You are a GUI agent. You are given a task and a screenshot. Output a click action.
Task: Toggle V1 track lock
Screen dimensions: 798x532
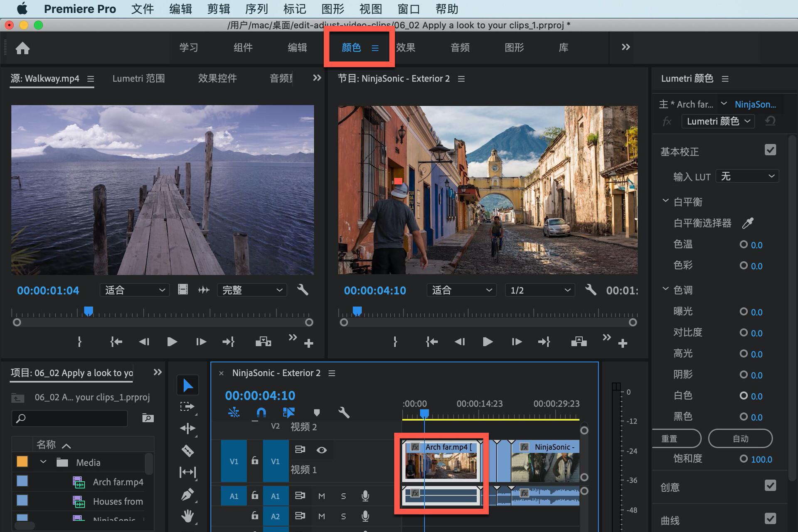pos(255,460)
